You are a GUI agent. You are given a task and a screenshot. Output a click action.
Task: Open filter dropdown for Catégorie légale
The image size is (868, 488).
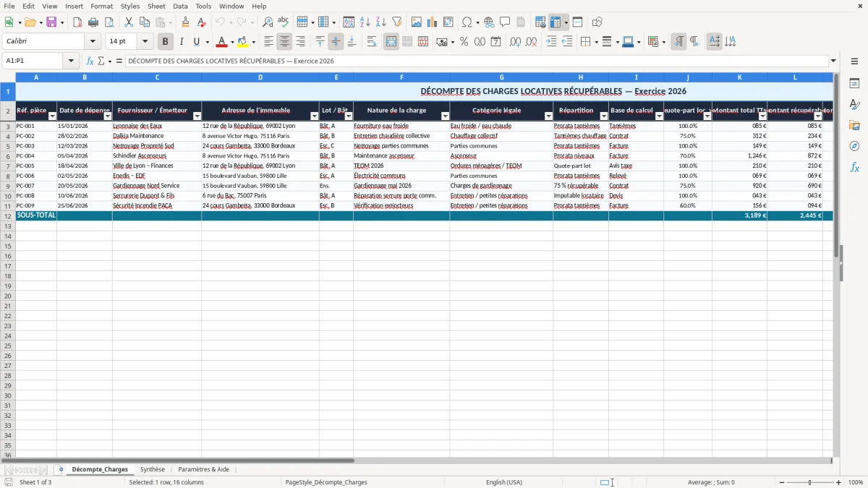coord(548,116)
